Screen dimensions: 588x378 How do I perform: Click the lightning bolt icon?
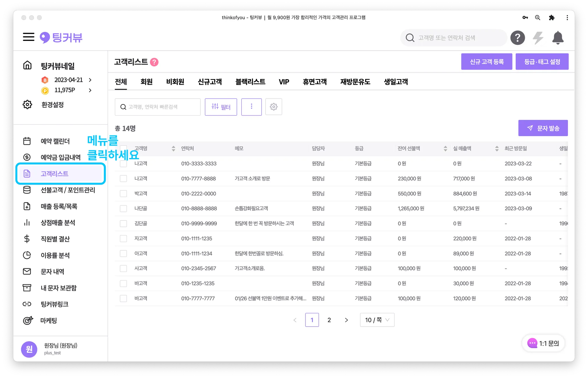pos(538,38)
